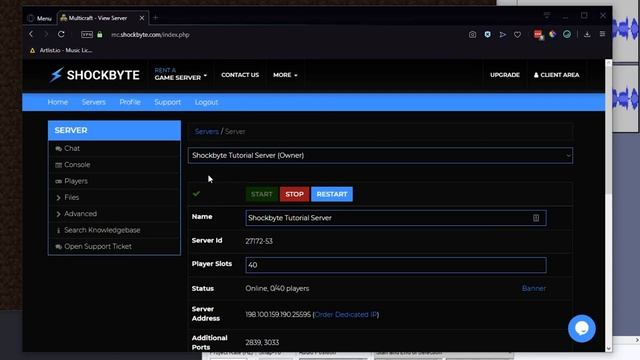Viewport: 640px width, 360px height.
Task: Open the blue live chat bubble
Action: [582, 328]
